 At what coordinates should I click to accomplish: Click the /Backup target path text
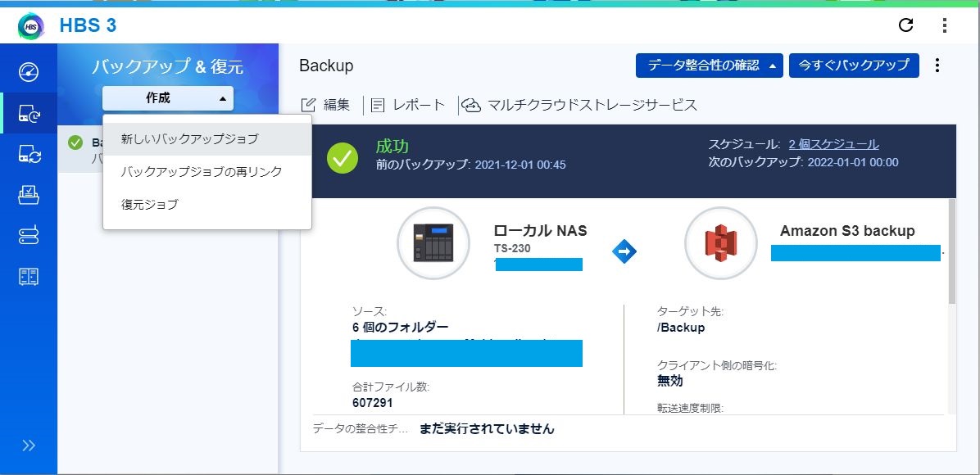(681, 328)
